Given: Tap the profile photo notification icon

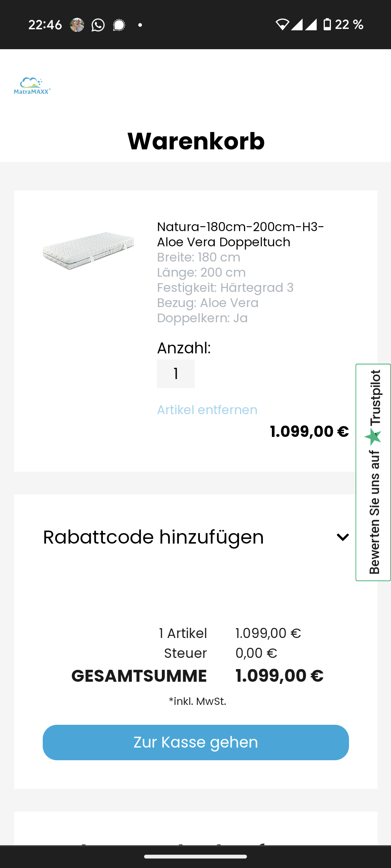Looking at the screenshot, I should tap(77, 25).
